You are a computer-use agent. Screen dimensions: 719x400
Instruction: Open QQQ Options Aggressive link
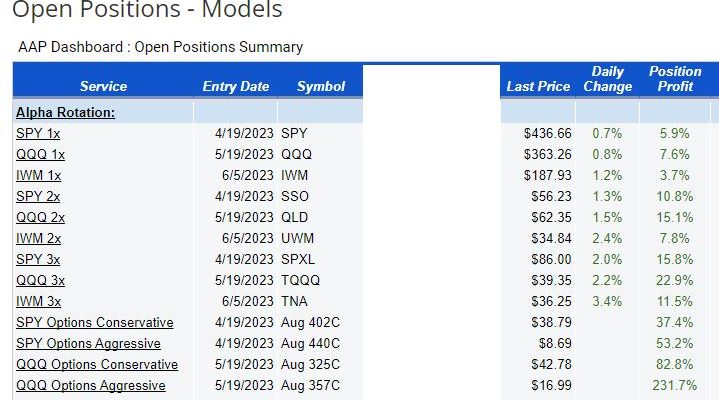[x=91, y=385]
